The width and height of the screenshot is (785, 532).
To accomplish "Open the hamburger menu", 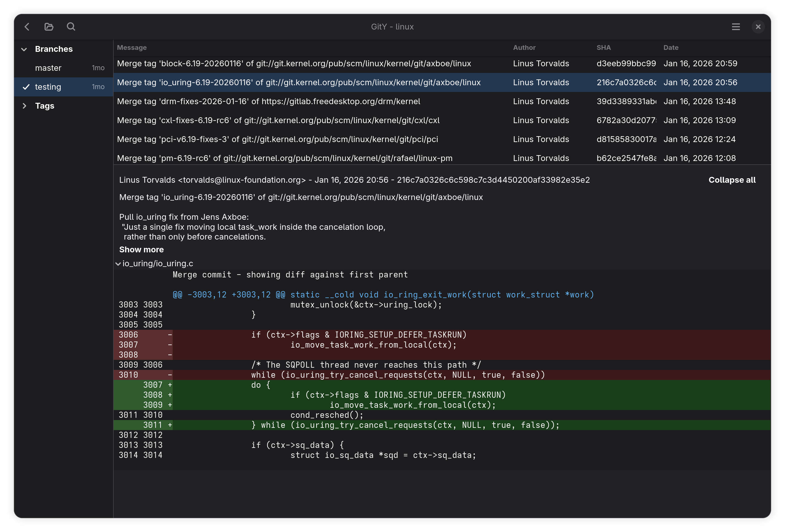I will tap(736, 27).
